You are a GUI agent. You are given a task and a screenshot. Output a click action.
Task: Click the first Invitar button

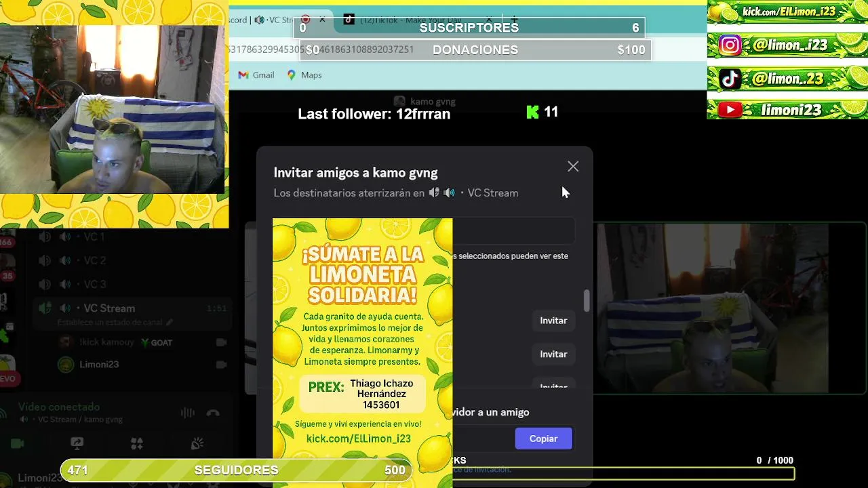553,321
